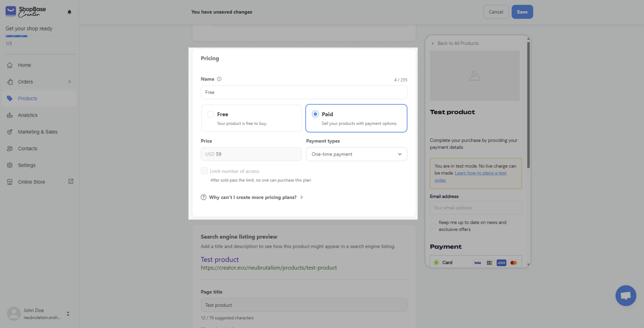This screenshot has width=644, height=328.
Task: Click the preview scrollbar down arrow
Action: (528, 265)
